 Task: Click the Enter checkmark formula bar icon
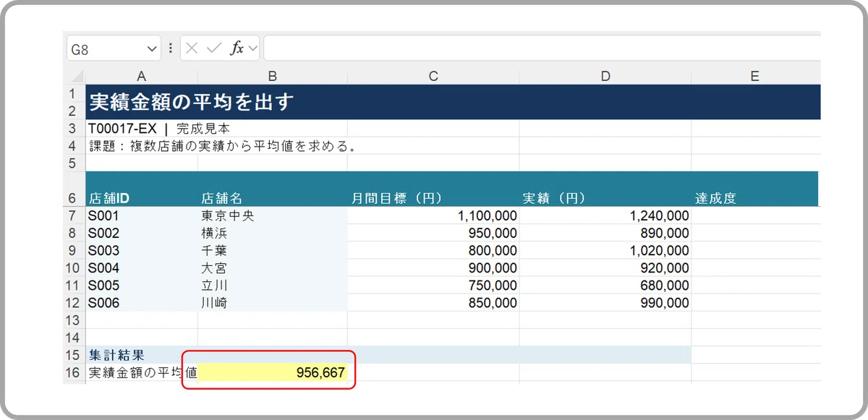[x=213, y=48]
